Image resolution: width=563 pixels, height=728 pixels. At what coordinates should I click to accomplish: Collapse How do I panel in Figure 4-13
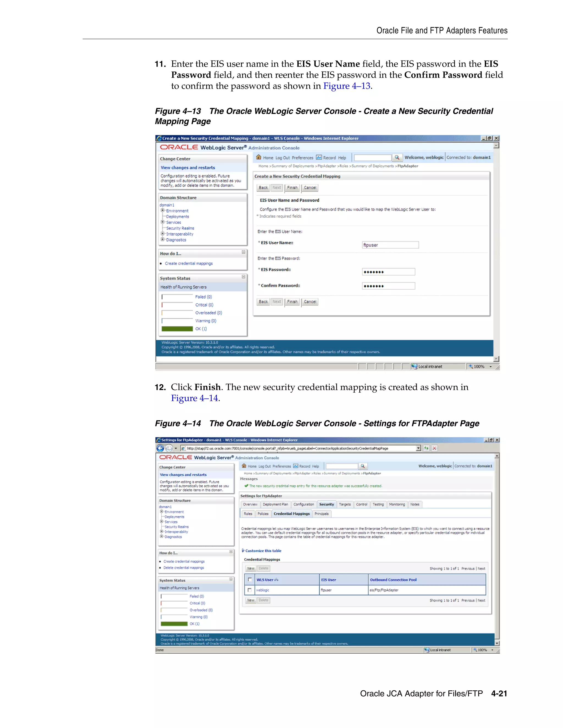[x=244, y=252]
